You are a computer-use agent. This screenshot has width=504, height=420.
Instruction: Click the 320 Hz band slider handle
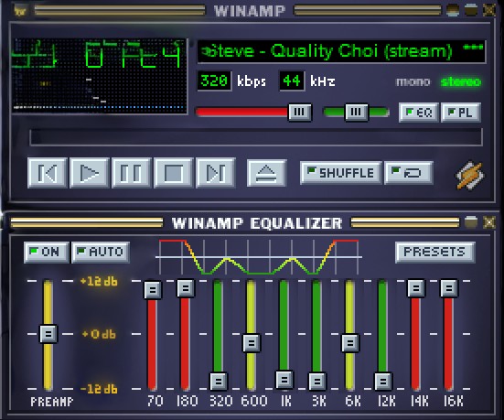pos(219,381)
